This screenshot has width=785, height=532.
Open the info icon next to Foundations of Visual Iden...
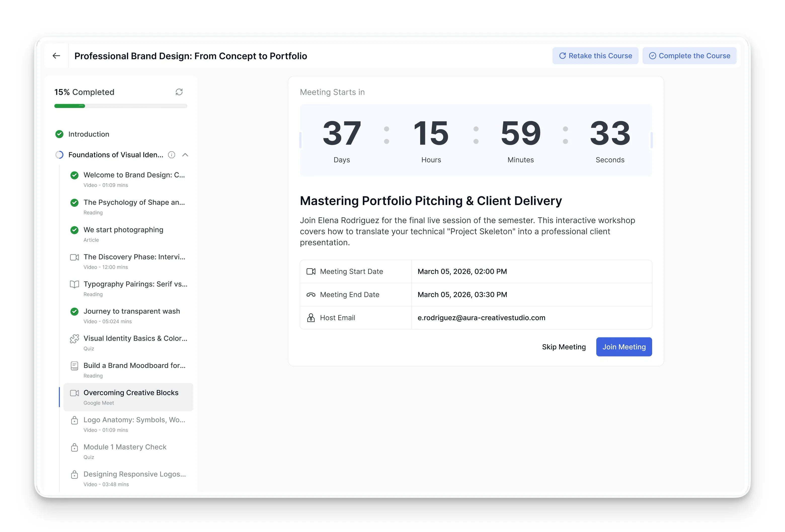tap(172, 155)
